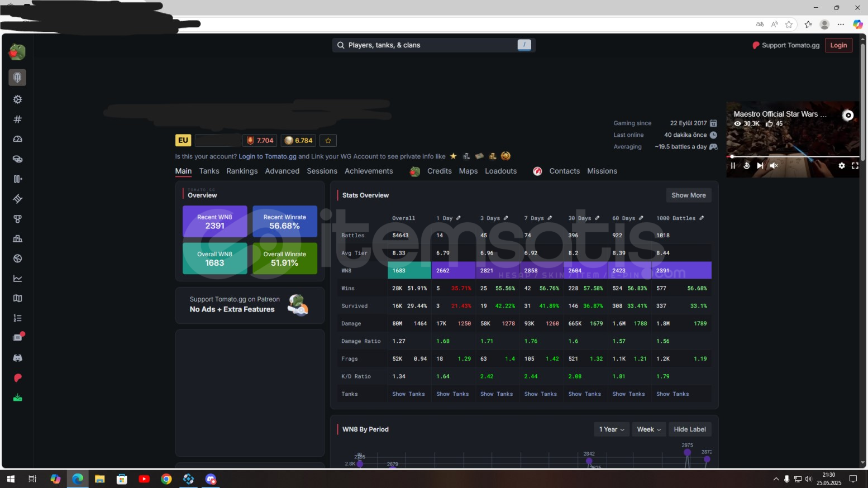This screenshot has height=488, width=868.
Task: Expand Show Tanks under 3 Days column
Action: pos(497,394)
